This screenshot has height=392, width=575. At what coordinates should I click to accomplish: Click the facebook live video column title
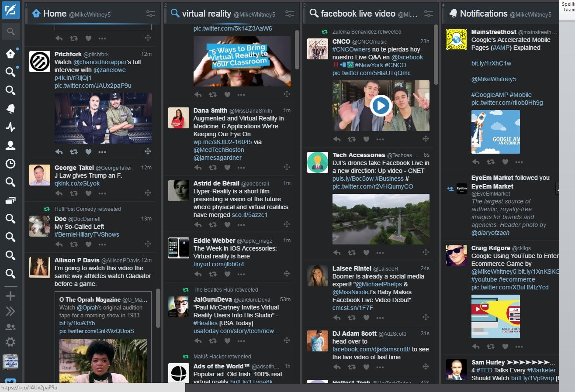point(358,14)
